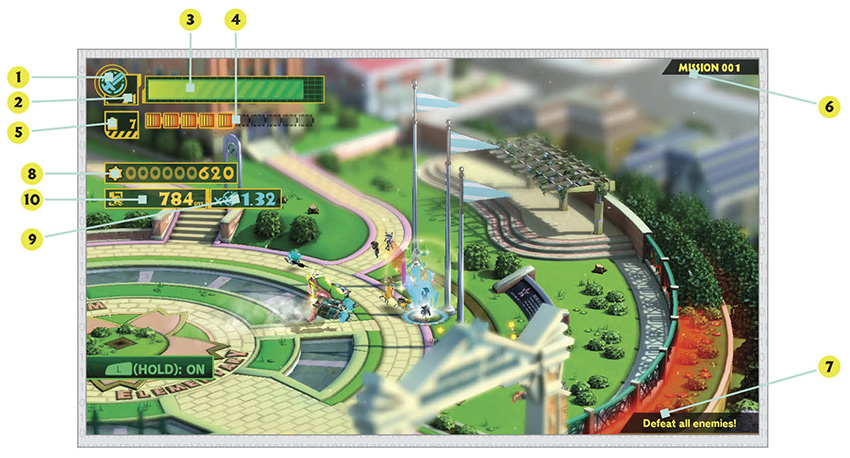
Task: Click the battery icon next to 7
Action: point(113,123)
